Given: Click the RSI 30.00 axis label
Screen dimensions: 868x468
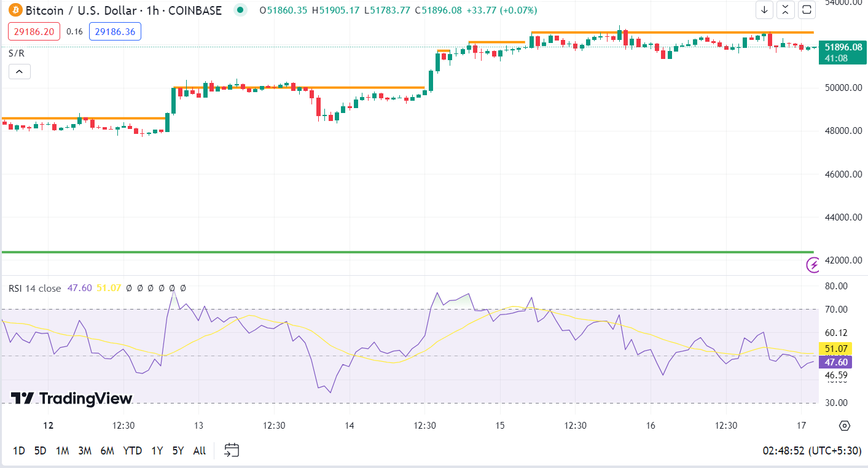Looking at the screenshot, I should [x=836, y=403].
